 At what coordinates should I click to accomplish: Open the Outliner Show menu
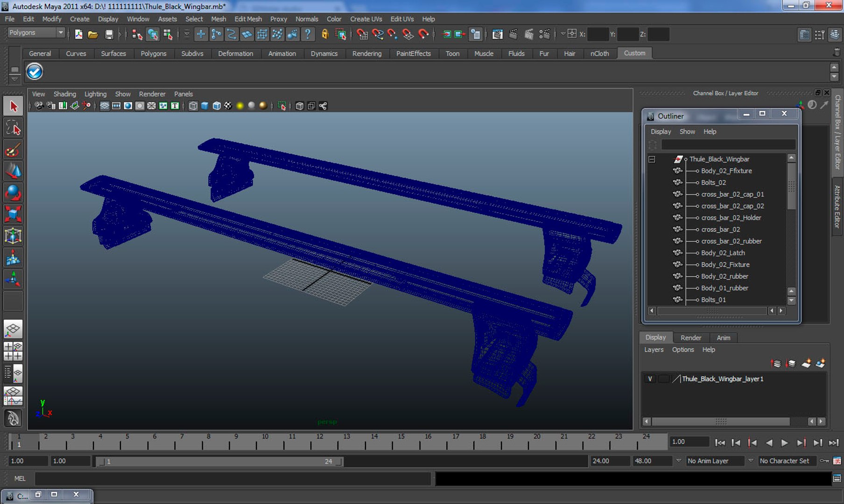pyautogui.click(x=687, y=132)
